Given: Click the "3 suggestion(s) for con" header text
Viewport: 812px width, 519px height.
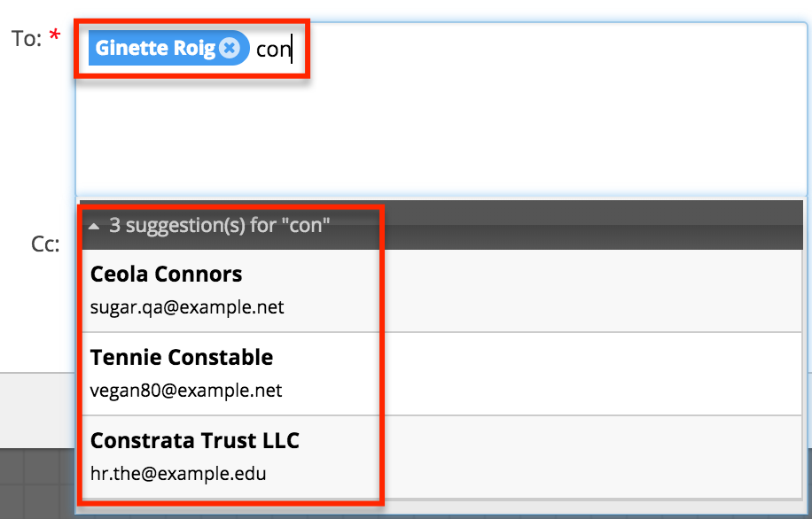Looking at the screenshot, I should pyautogui.click(x=219, y=226).
